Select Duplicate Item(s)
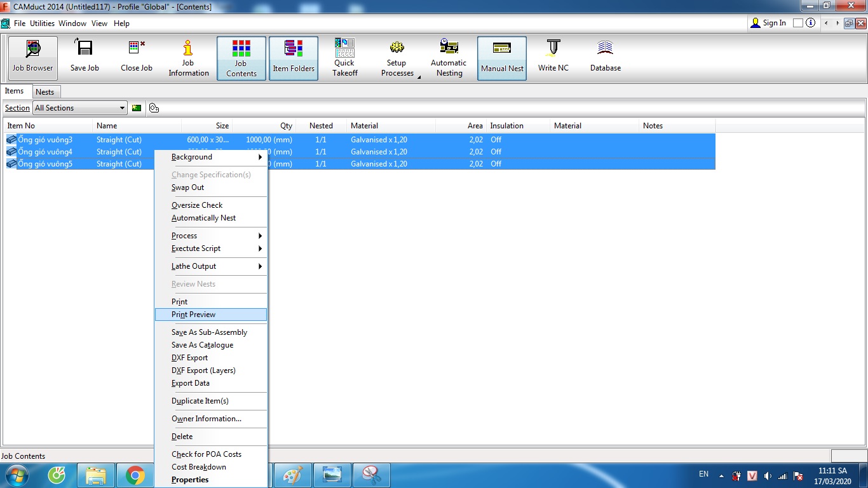This screenshot has width=868, height=488. coord(211,401)
